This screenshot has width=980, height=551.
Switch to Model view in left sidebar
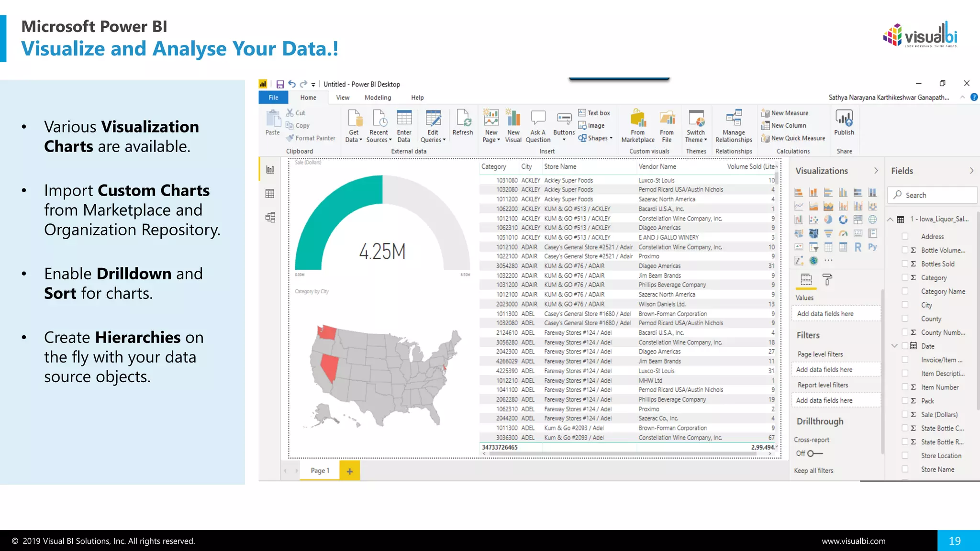pos(270,218)
